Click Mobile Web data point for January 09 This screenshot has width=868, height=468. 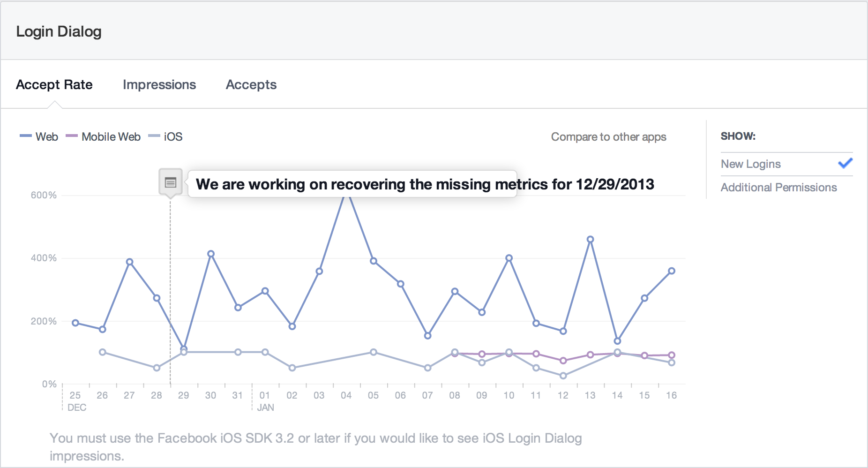482,354
